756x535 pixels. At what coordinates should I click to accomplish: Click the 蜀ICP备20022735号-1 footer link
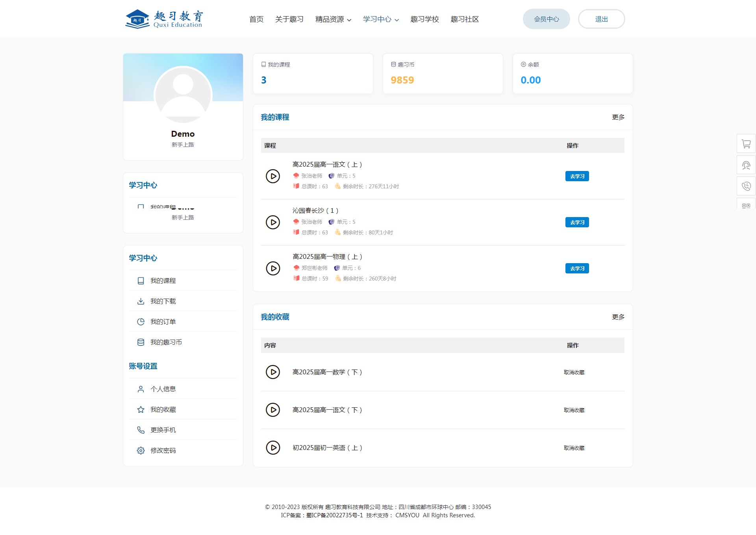(x=335, y=515)
